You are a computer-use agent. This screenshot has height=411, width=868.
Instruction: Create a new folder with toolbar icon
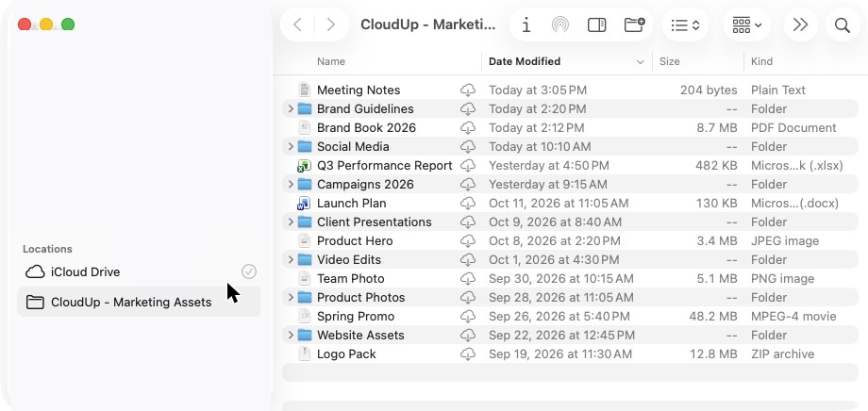click(x=634, y=25)
